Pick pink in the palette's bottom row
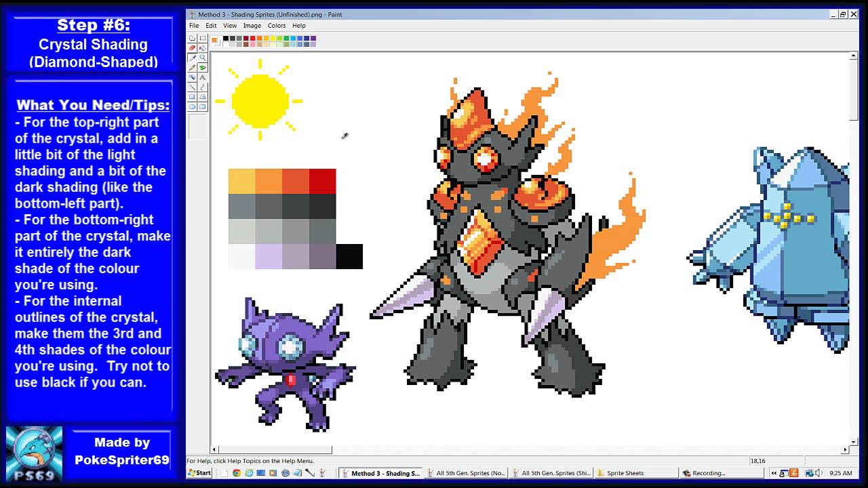 click(x=252, y=44)
